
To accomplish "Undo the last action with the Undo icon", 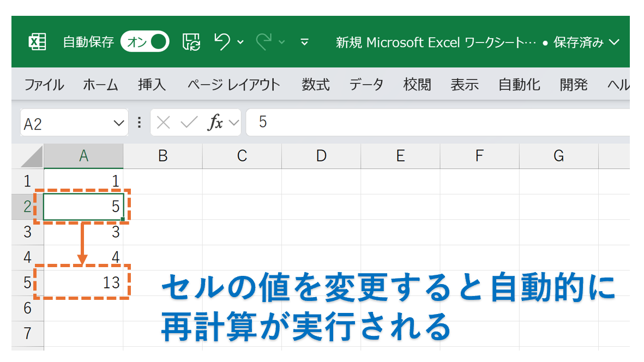I will (x=221, y=41).
